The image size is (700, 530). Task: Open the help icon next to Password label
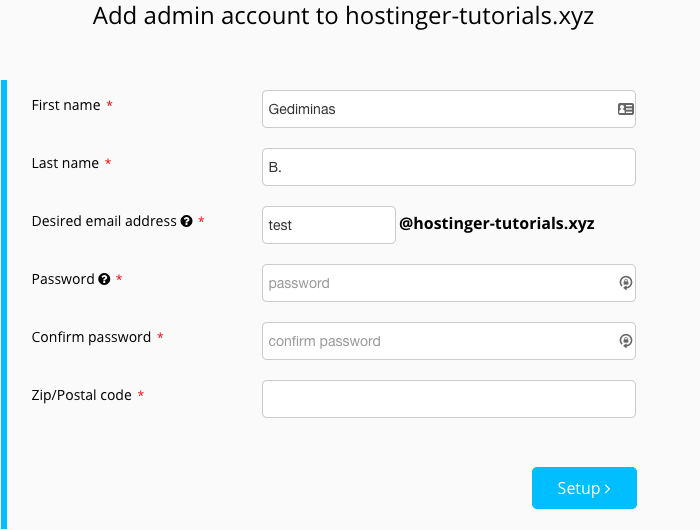pos(104,279)
